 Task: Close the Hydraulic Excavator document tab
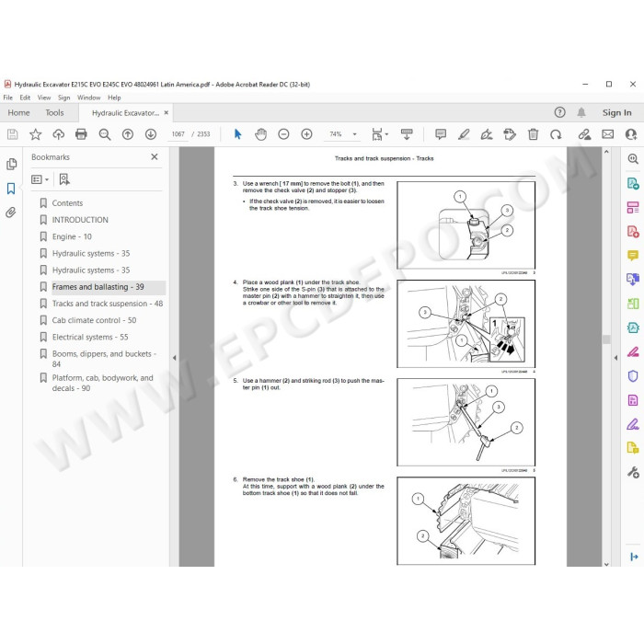point(167,112)
